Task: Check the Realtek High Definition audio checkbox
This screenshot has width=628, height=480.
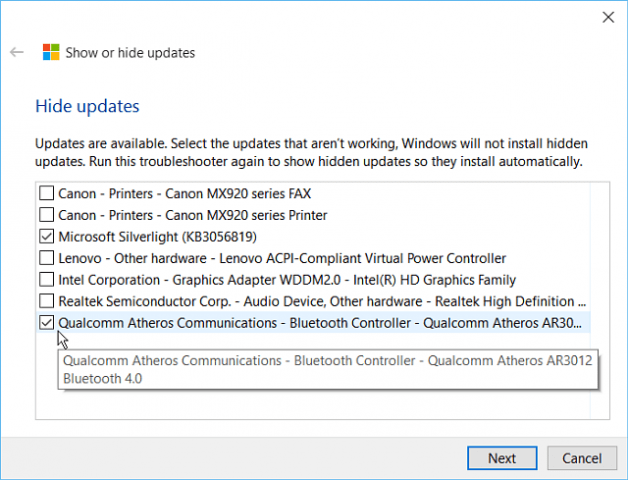Action: (46, 301)
